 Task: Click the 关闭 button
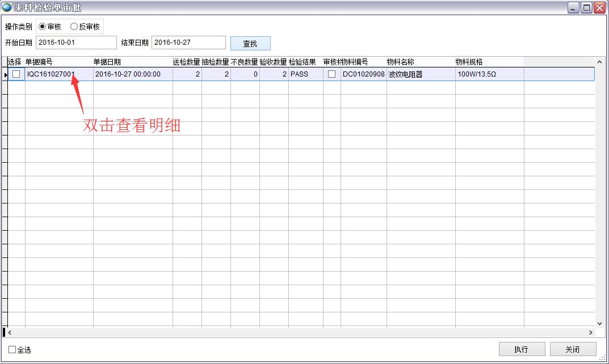pos(573,349)
